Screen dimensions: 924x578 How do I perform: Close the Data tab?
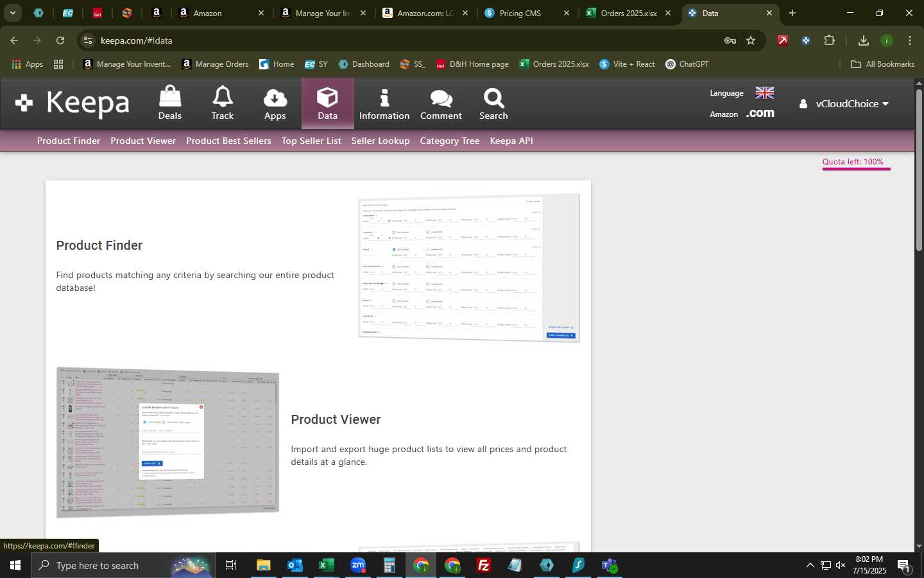click(769, 13)
